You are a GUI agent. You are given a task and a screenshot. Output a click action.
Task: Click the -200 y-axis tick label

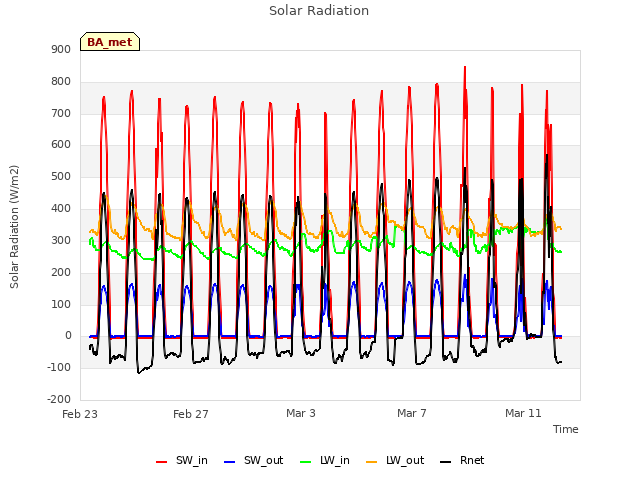(59, 399)
